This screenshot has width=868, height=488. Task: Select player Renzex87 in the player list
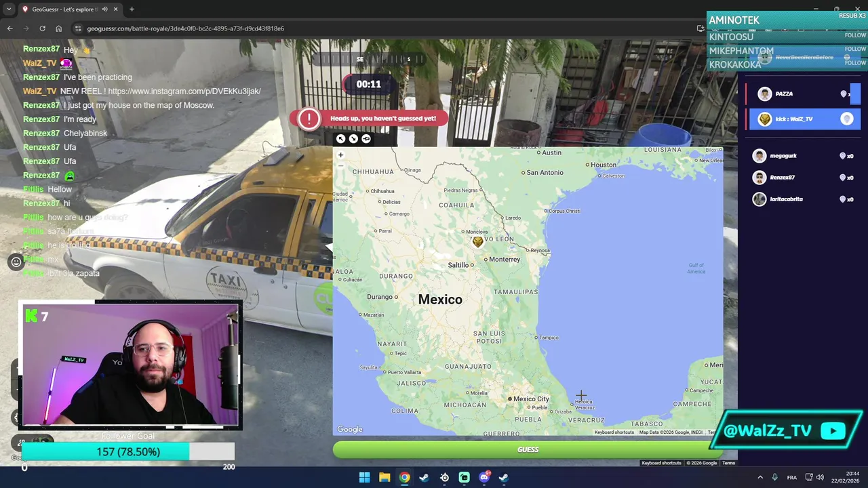point(804,178)
